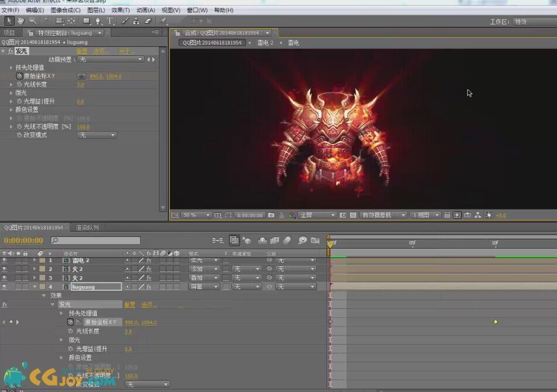
Task: Open the 1 视图 view layout dropdown
Action: point(425,215)
